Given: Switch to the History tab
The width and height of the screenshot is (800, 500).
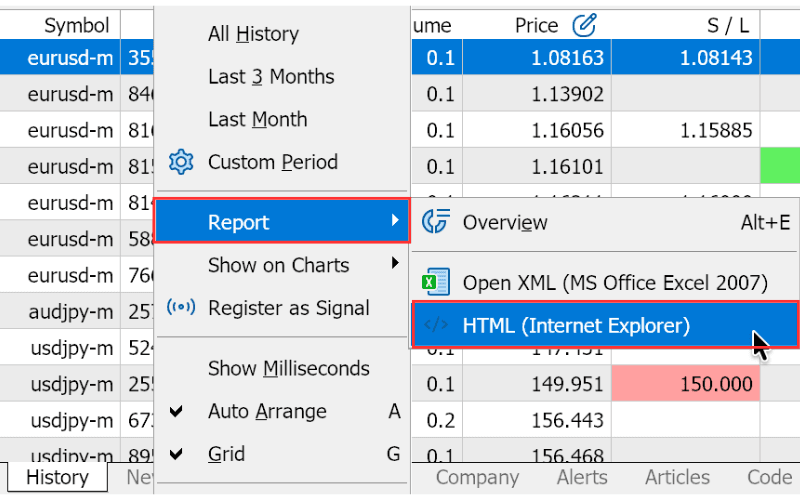Looking at the screenshot, I should (x=57, y=477).
